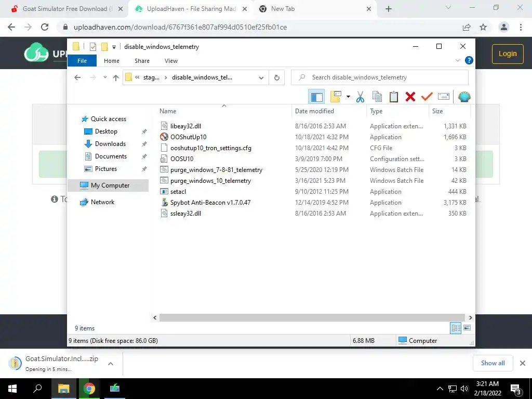Click the red X Delete icon
The image size is (532, 399).
click(410, 97)
